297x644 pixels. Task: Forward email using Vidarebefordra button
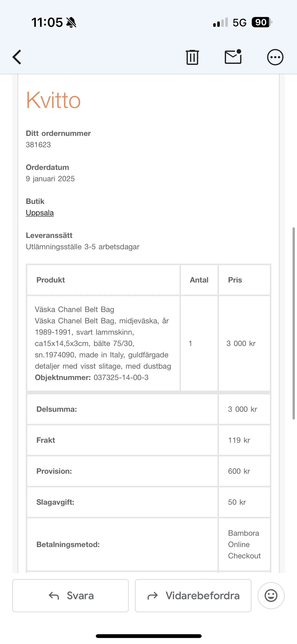click(x=193, y=596)
